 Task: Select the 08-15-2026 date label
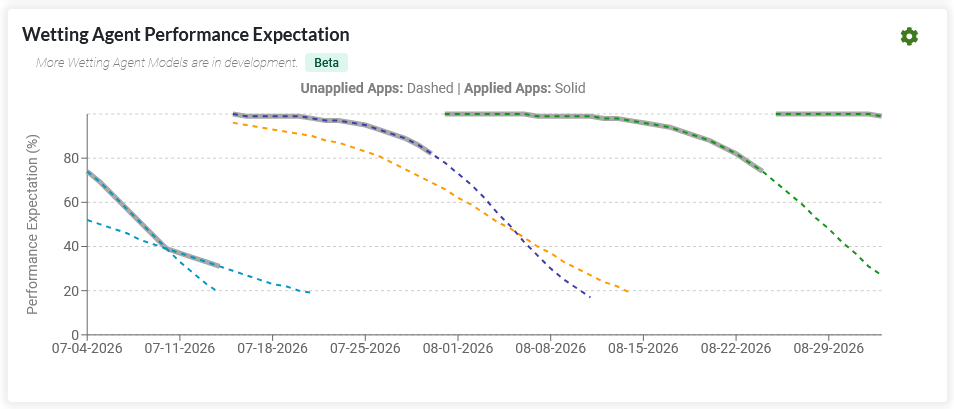coord(643,348)
